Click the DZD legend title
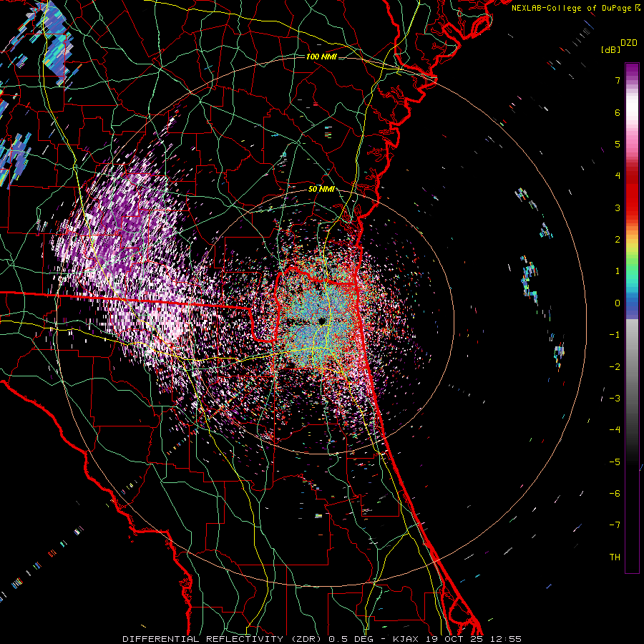Screen dimensions: 644x644 (x=628, y=43)
